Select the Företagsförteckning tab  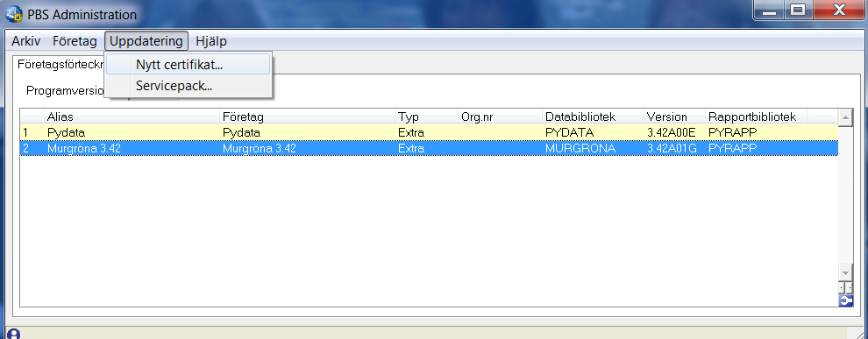[x=60, y=64]
